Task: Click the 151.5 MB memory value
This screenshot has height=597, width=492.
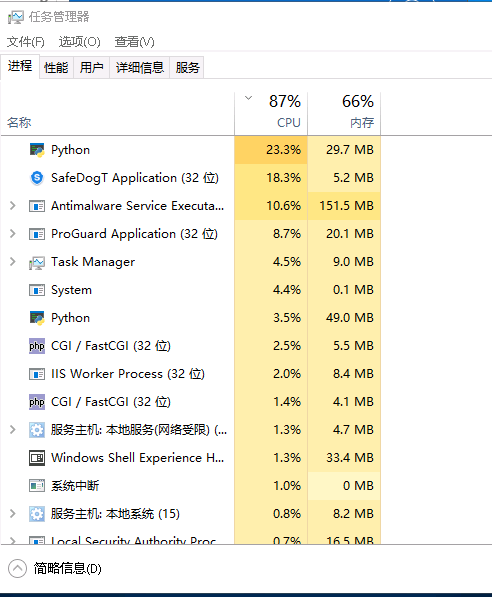Action: coord(347,206)
